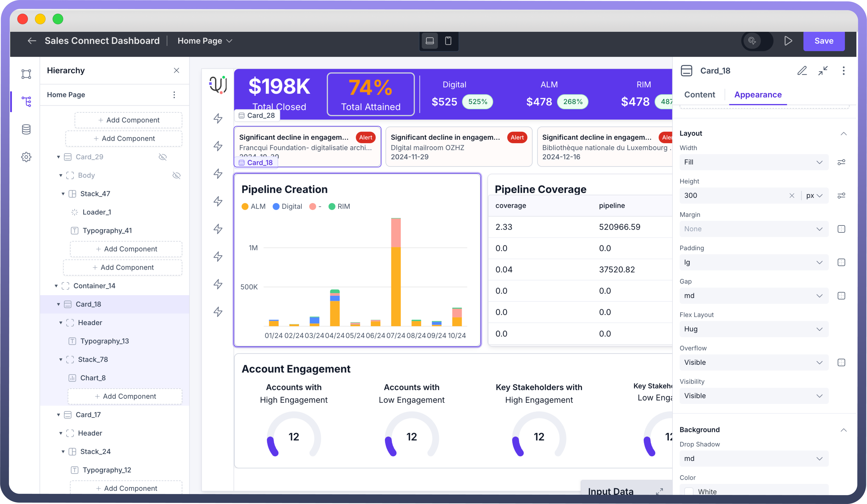Switch to the Content tab

pos(699,95)
